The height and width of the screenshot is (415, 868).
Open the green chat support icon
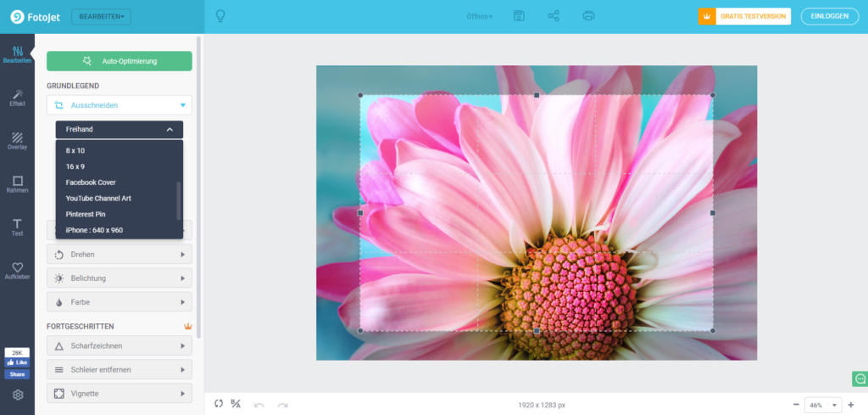click(x=860, y=379)
